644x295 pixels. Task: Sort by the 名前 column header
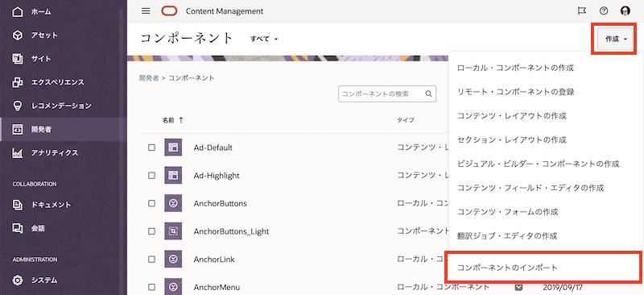[168, 120]
